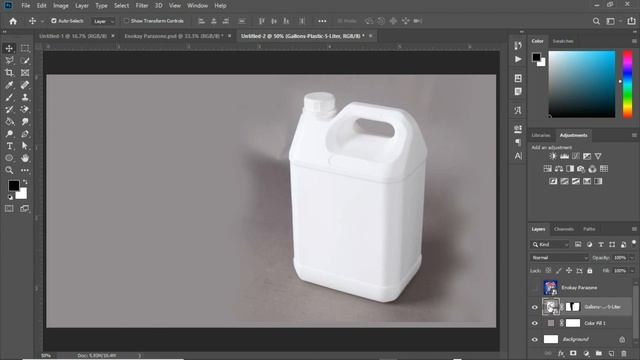Click the foreground color swatch in toolbox
This screenshot has height=360, width=640.
(13, 185)
